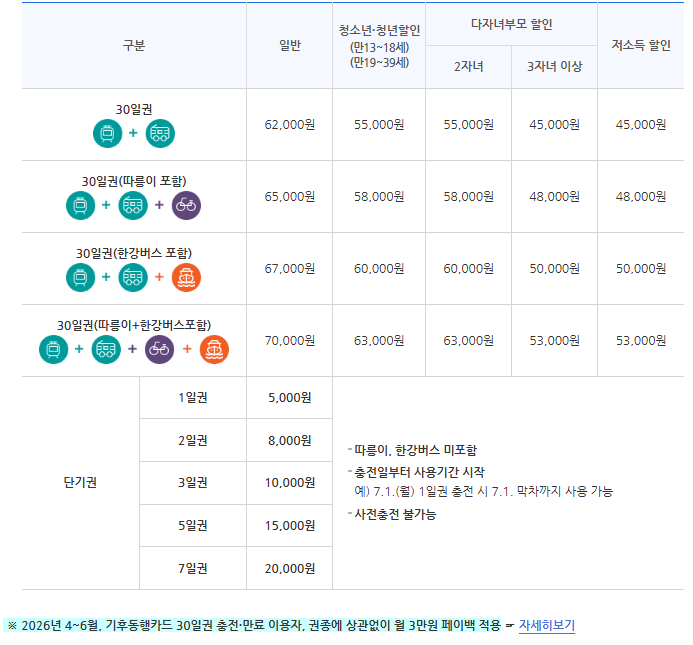Click the 15,000원 price cell
693x645 pixels.
(x=289, y=526)
